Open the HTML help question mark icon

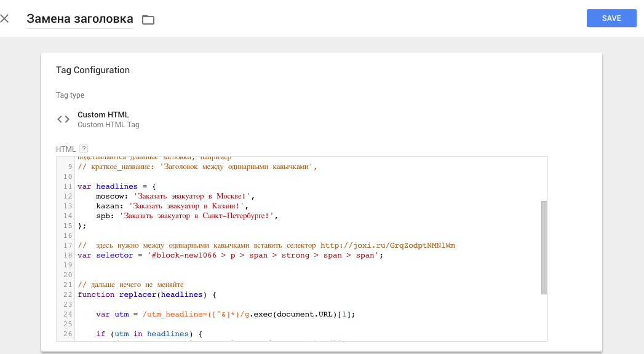coord(84,149)
